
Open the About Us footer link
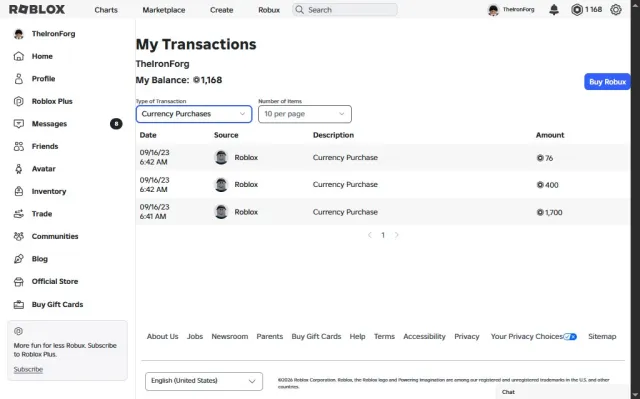[162, 337]
